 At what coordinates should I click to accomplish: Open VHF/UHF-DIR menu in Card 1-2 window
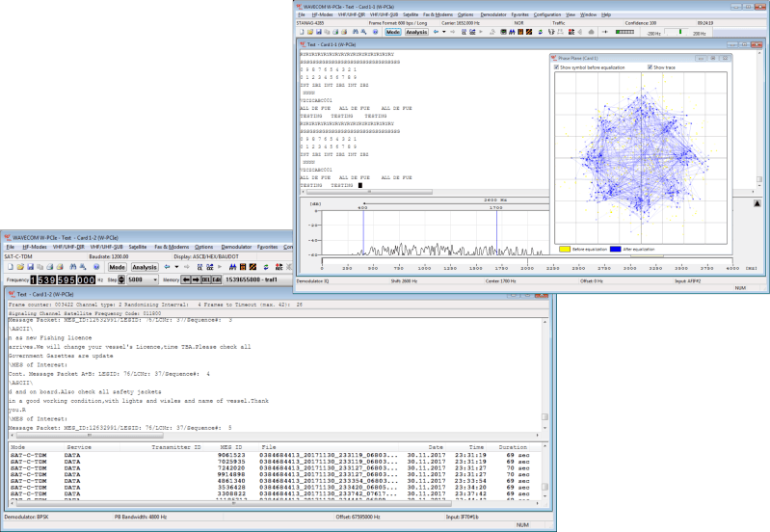(68, 247)
